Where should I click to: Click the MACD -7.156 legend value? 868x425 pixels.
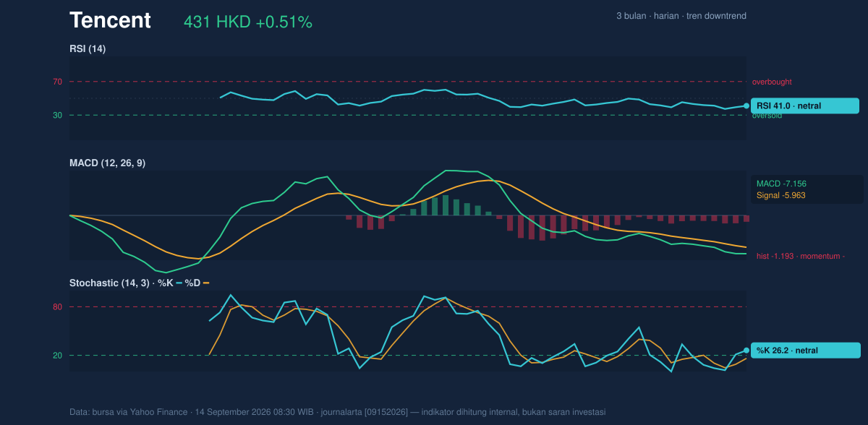click(x=781, y=184)
